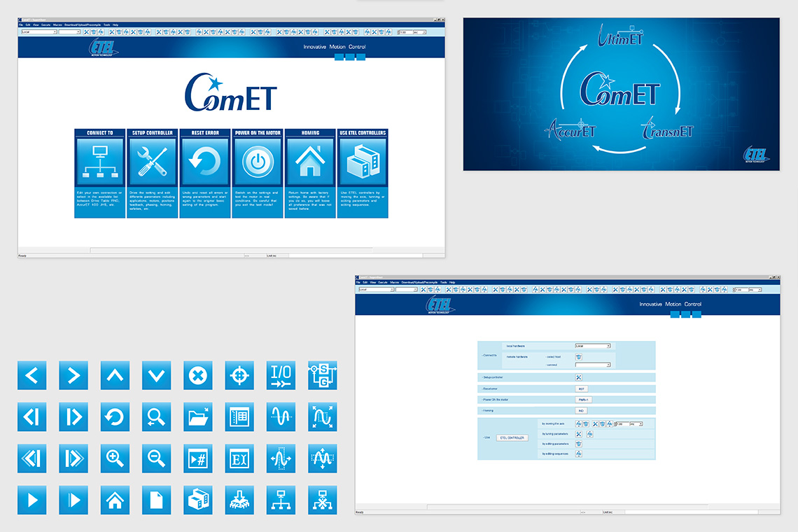Viewport: 798px width, 532px height.
Task: Click the up arrow icon in the icon grid
Action: (115, 375)
